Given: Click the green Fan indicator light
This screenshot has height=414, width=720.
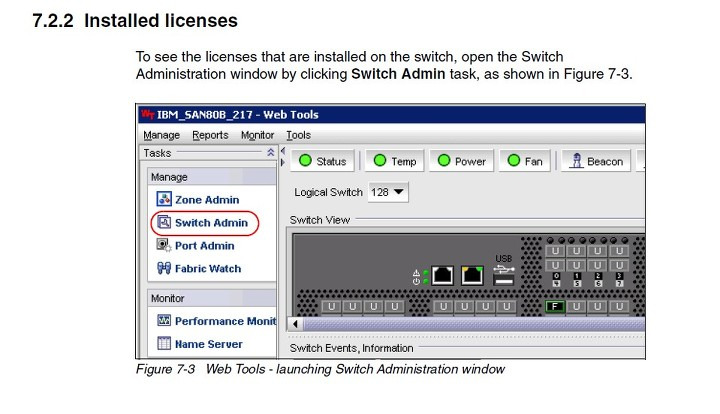Looking at the screenshot, I should [x=514, y=160].
